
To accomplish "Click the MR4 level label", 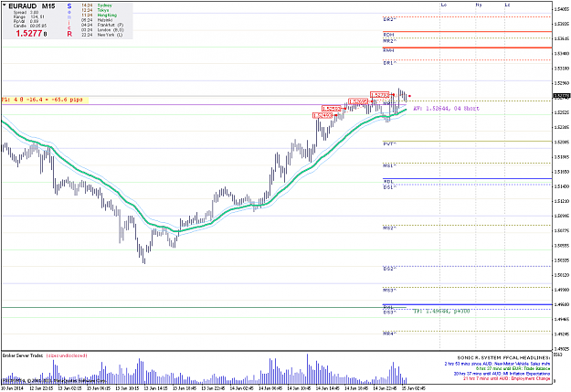I will 389,334.
